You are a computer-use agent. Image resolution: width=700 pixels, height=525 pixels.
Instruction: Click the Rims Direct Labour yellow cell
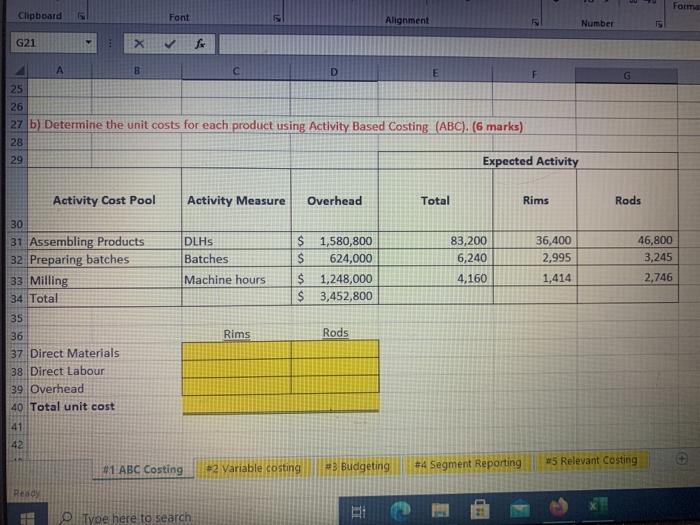[x=237, y=368]
